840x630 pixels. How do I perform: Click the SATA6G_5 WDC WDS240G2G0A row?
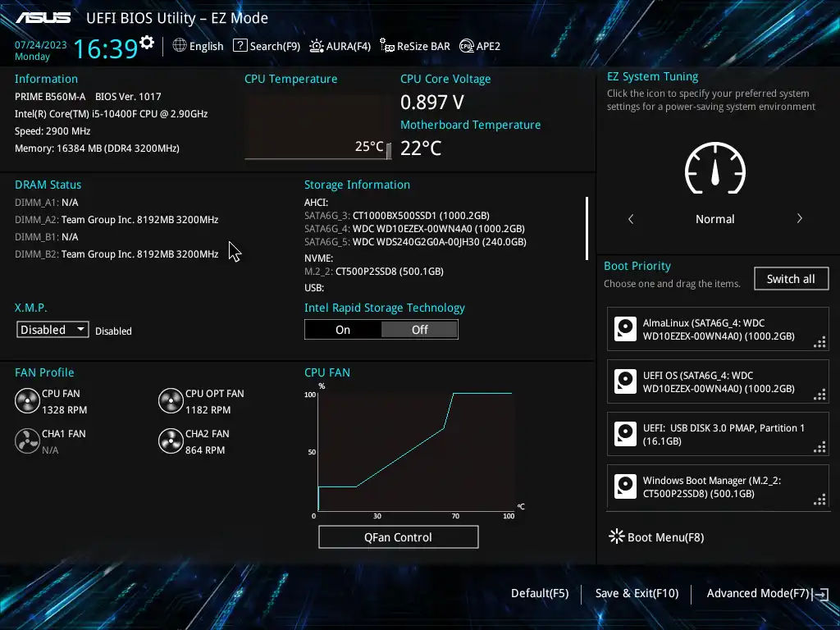tap(415, 242)
